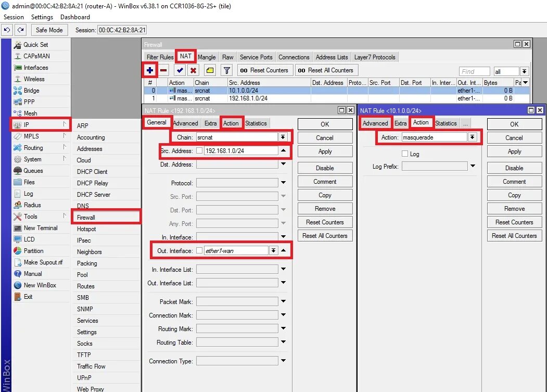Click the yellow comment note icon

pyautogui.click(x=210, y=70)
